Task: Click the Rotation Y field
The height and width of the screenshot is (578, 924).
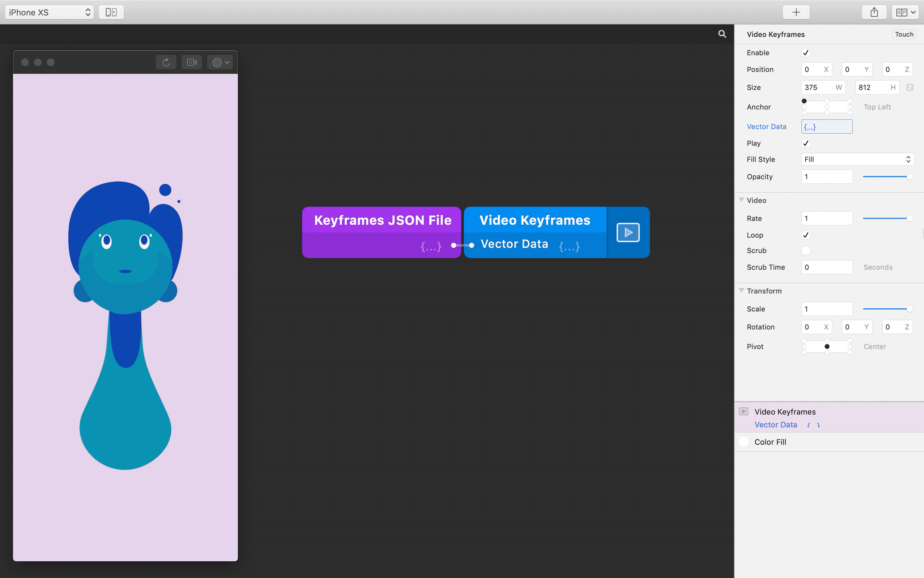Action: coord(857,327)
